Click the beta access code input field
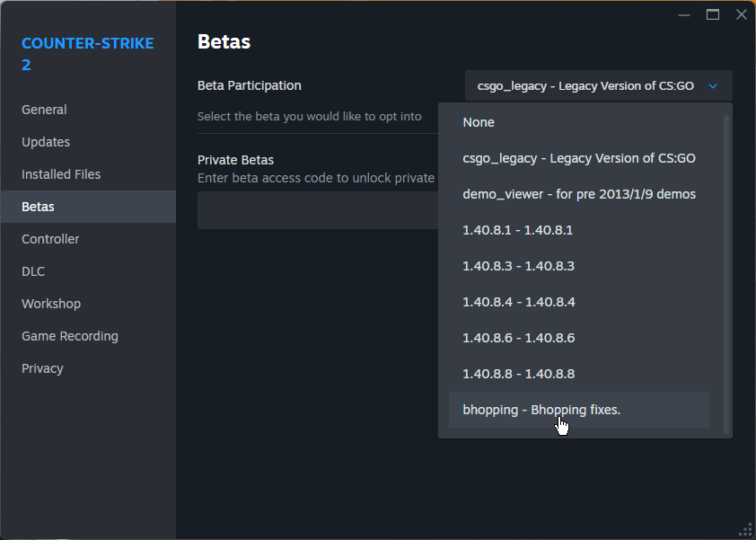Viewport: 756px width, 540px height. (318, 210)
